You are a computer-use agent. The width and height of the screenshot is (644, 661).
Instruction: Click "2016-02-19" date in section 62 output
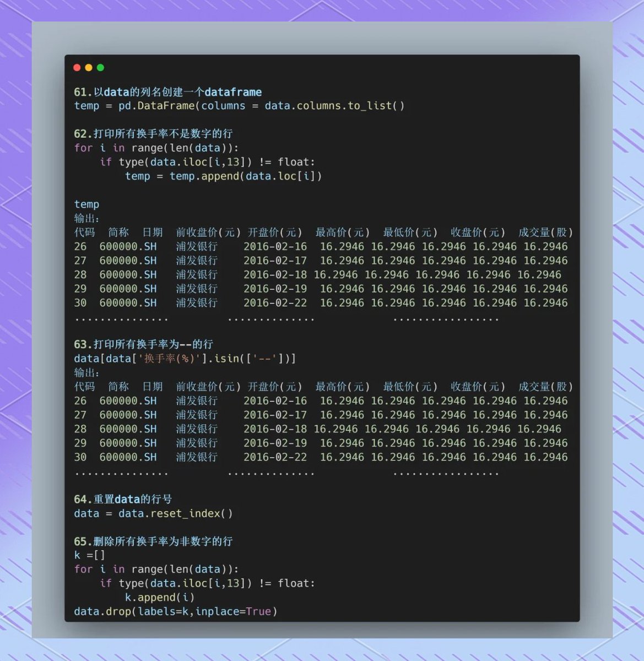pos(275,289)
